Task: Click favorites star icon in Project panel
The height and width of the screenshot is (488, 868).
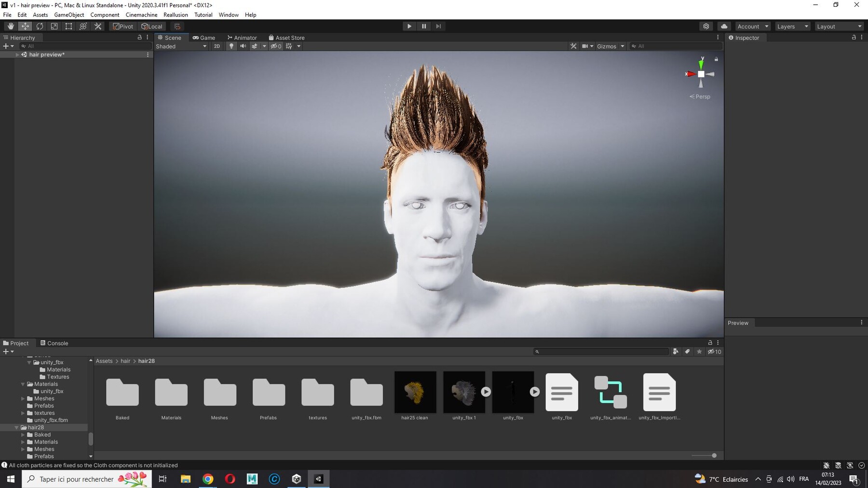Action: tap(699, 352)
